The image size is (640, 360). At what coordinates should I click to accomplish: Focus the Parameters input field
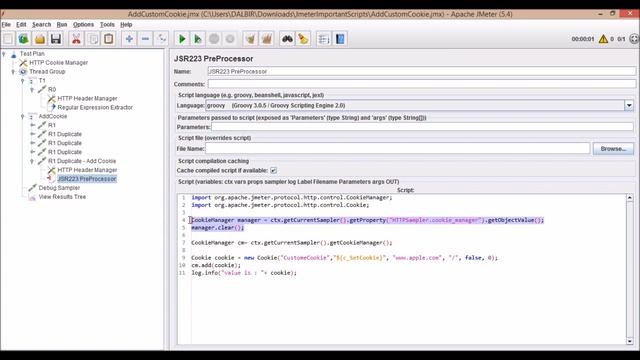click(422, 127)
